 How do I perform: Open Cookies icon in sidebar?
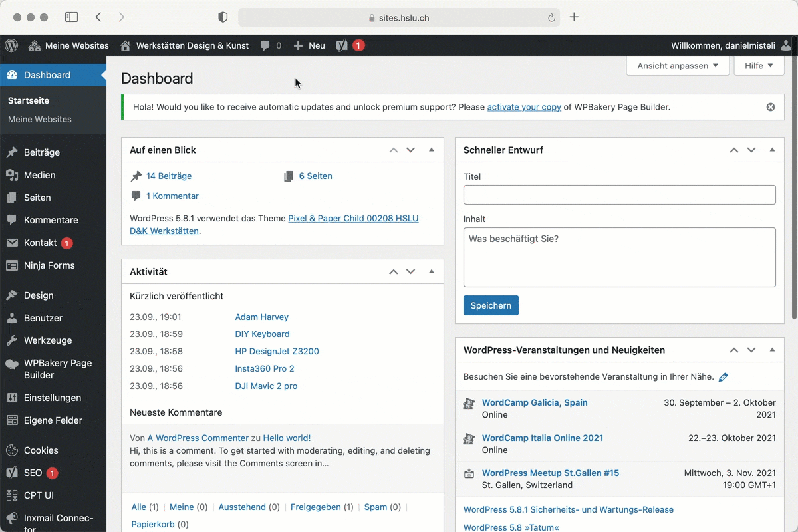point(12,450)
